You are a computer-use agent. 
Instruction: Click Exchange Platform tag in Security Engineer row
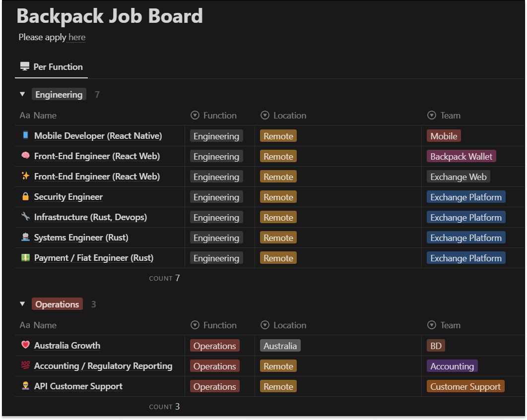point(466,197)
